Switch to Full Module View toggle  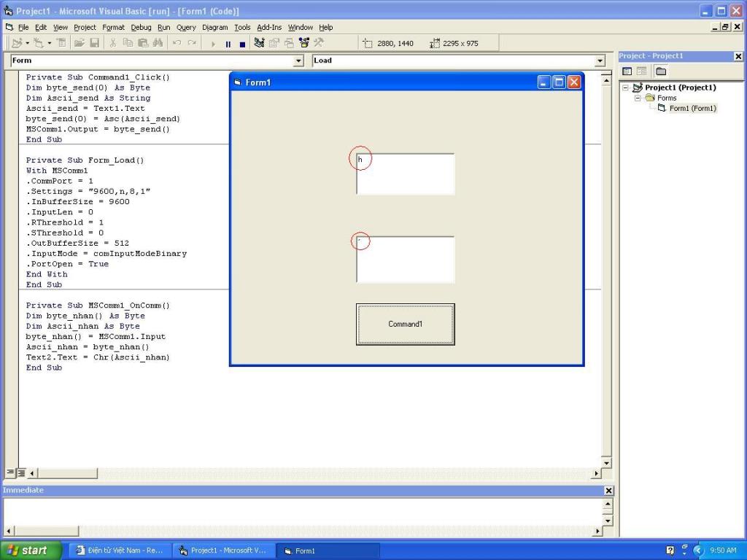click(x=21, y=473)
